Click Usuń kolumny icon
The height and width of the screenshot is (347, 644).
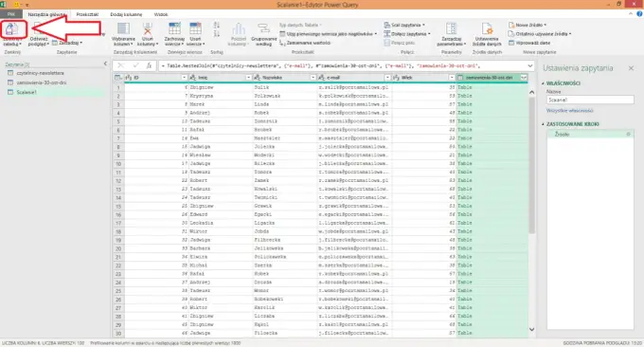(x=147, y=28)
